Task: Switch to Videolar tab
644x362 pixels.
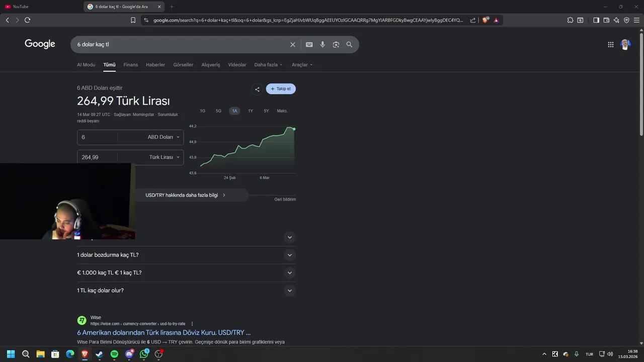Action: tap(237, 65)
